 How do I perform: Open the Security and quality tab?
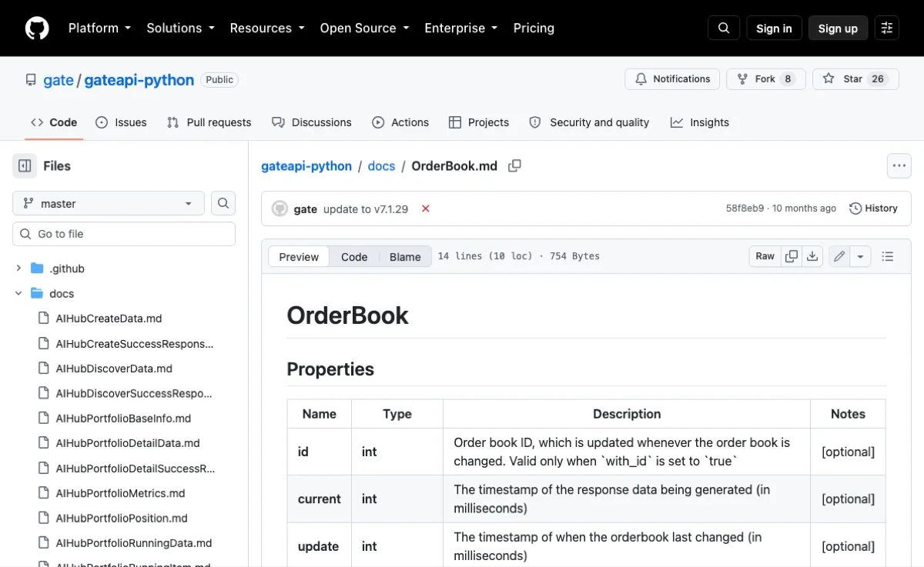(x=589, y=122)
